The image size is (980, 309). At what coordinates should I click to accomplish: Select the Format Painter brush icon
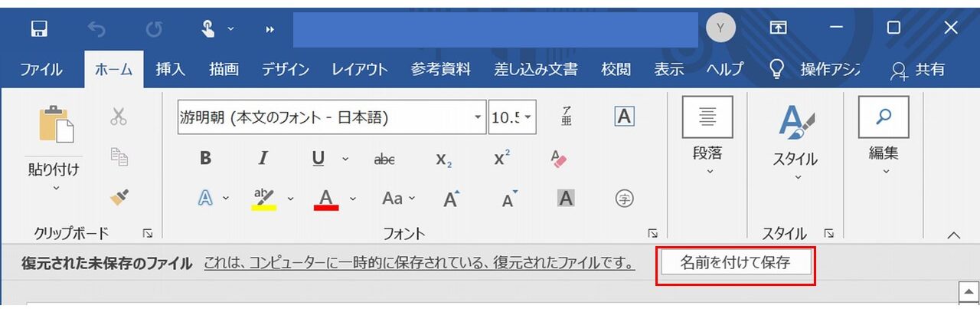tap(119, 198)
